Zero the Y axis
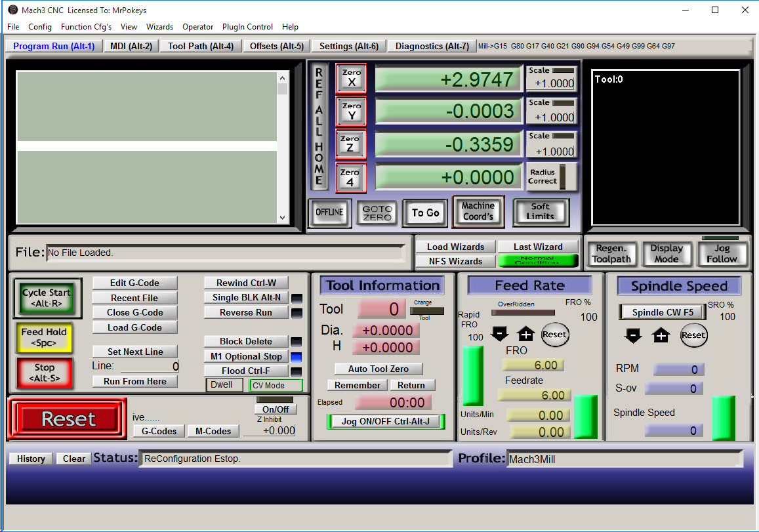759x532 pixels. pos(351,112)
